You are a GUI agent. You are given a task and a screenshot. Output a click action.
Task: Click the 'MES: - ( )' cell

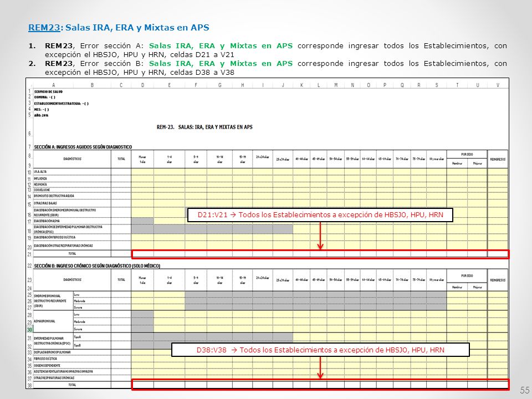pos(42,110)
